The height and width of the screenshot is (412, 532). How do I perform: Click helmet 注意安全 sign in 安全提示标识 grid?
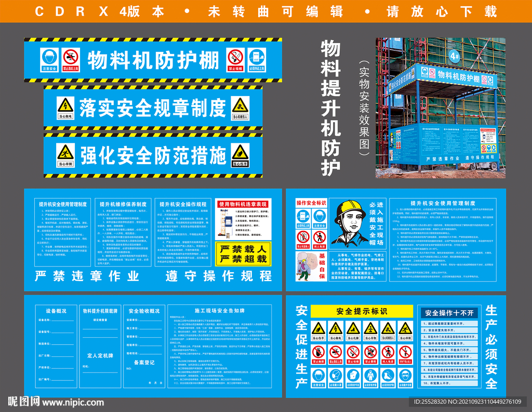coord(318,378)
